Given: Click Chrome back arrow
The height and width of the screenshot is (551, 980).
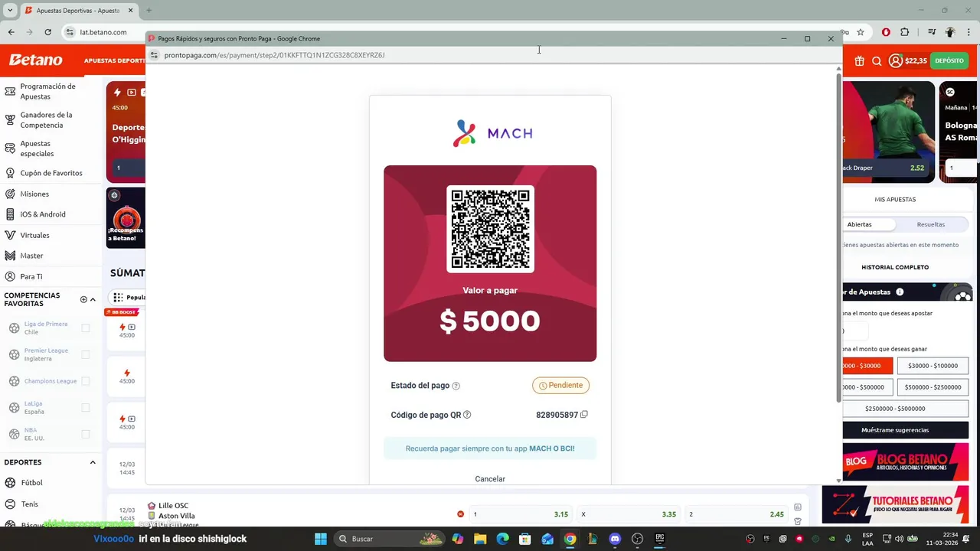Looking at the screenshot, I should pyautogui.click(x=11, y=32).
